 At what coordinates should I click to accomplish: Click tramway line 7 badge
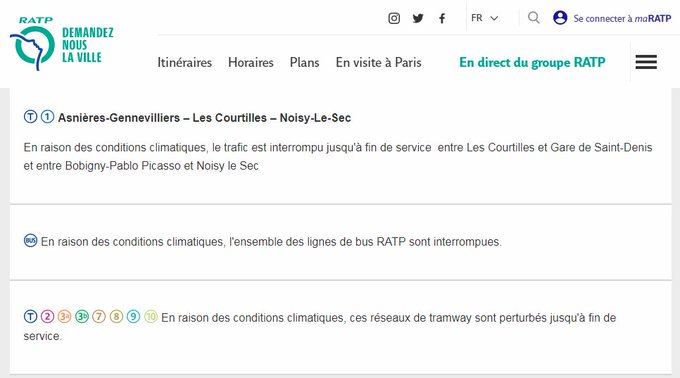point(99,316)
